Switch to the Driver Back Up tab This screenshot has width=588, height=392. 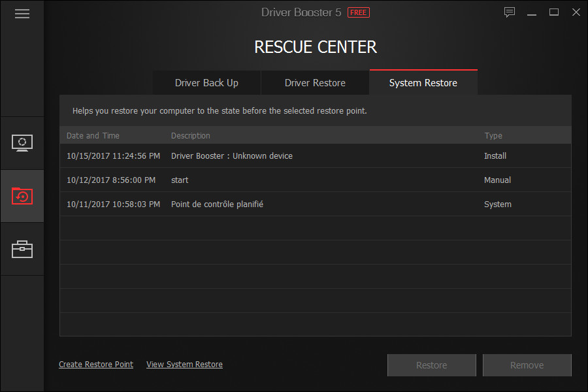pos(206,82)
